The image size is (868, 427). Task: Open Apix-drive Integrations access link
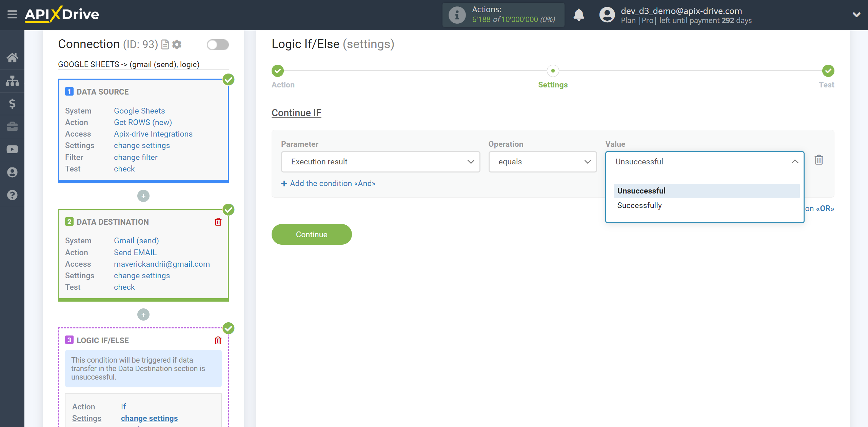[x=153, y=134]
